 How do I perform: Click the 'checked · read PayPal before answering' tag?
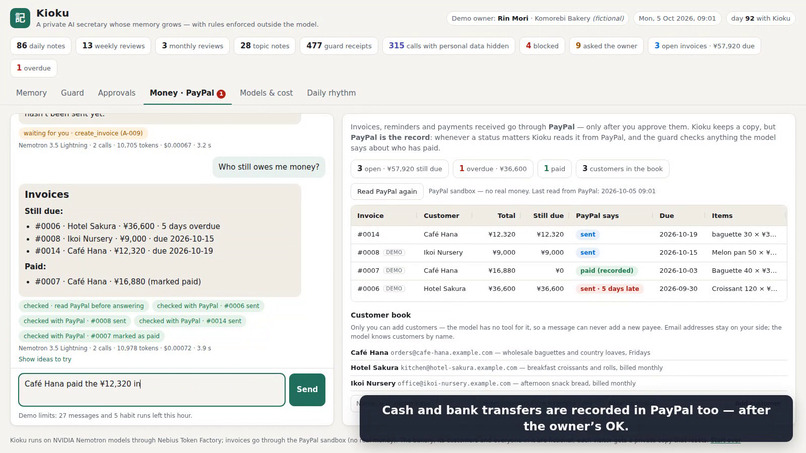(x=84, y=306)
